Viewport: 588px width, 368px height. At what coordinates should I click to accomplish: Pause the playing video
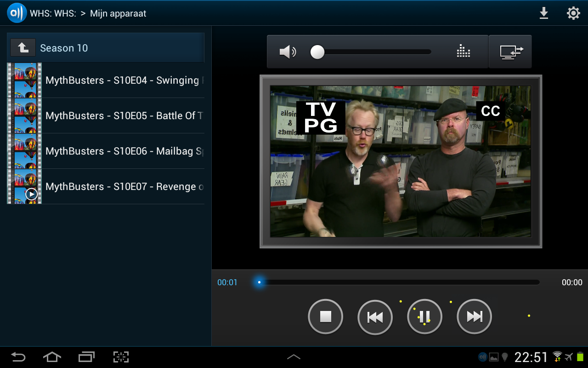pyautogui.click(x=425, y=316)
